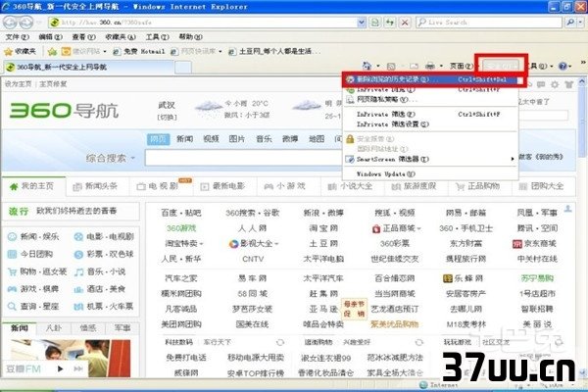Open the 土豆网 favorites bar link
588x392 pixels.
coord(274,51)
